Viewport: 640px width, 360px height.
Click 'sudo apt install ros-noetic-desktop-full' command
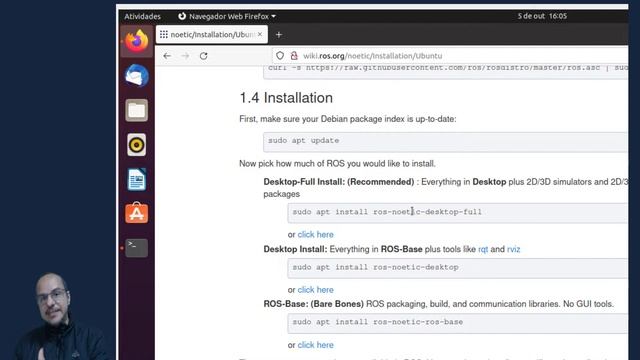387,212
